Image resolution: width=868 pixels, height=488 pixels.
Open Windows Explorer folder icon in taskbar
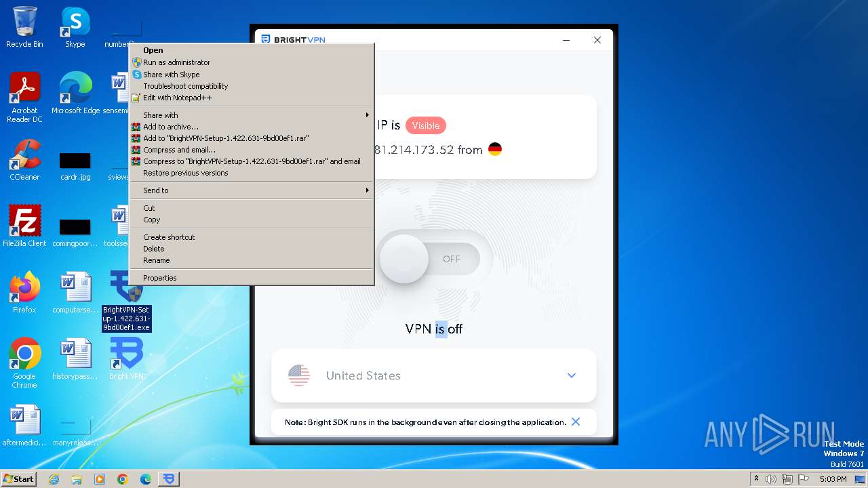(77, 479)
